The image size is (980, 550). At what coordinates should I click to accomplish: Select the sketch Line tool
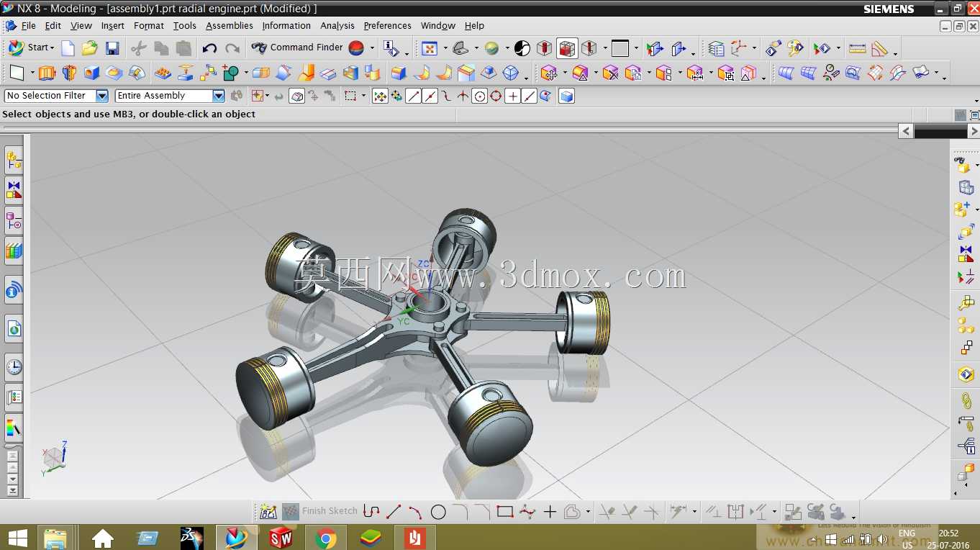point(394,512)
